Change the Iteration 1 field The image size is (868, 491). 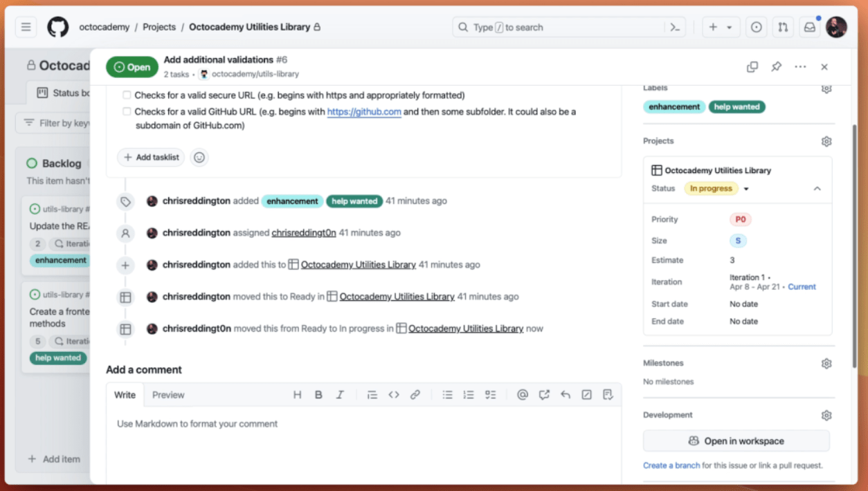[x=772, y=281]
